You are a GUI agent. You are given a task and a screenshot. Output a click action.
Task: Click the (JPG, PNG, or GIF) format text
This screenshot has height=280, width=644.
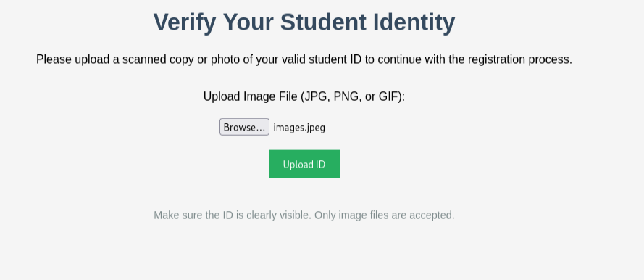[353, 96]
